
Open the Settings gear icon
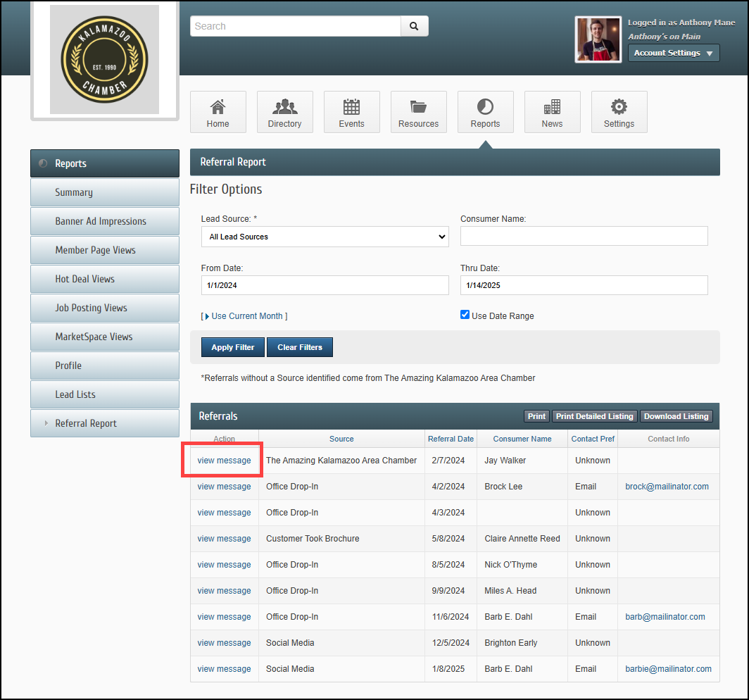[619, 107]
